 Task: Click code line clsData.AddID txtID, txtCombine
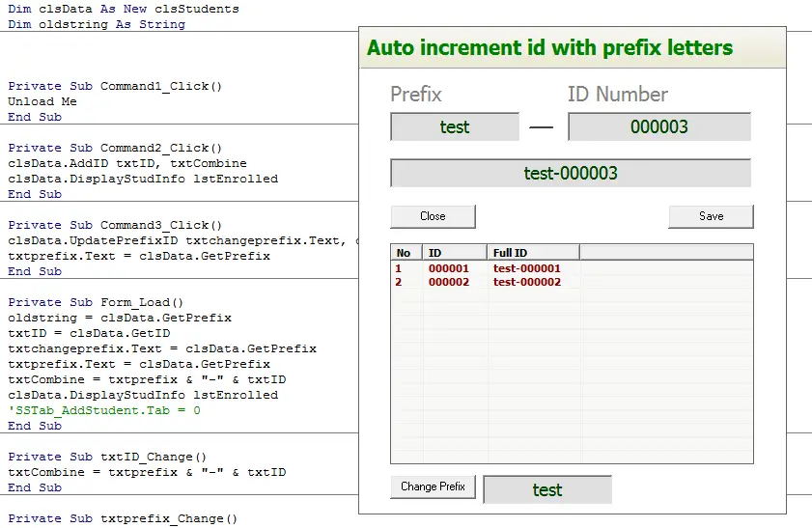(127, 163)
